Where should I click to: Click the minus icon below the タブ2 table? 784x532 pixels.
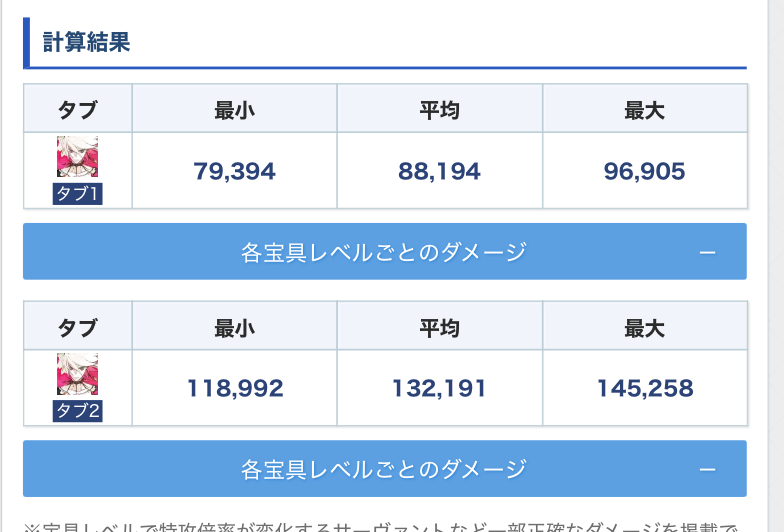707,469
